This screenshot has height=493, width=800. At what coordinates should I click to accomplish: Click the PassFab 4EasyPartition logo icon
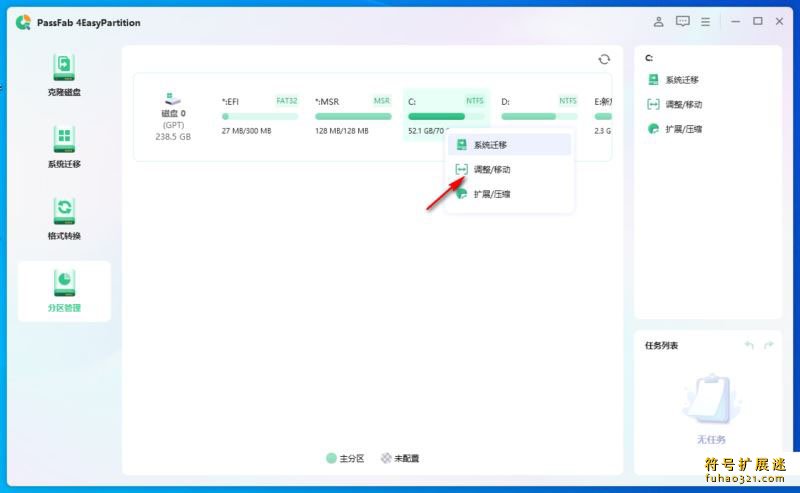(23, 22)
